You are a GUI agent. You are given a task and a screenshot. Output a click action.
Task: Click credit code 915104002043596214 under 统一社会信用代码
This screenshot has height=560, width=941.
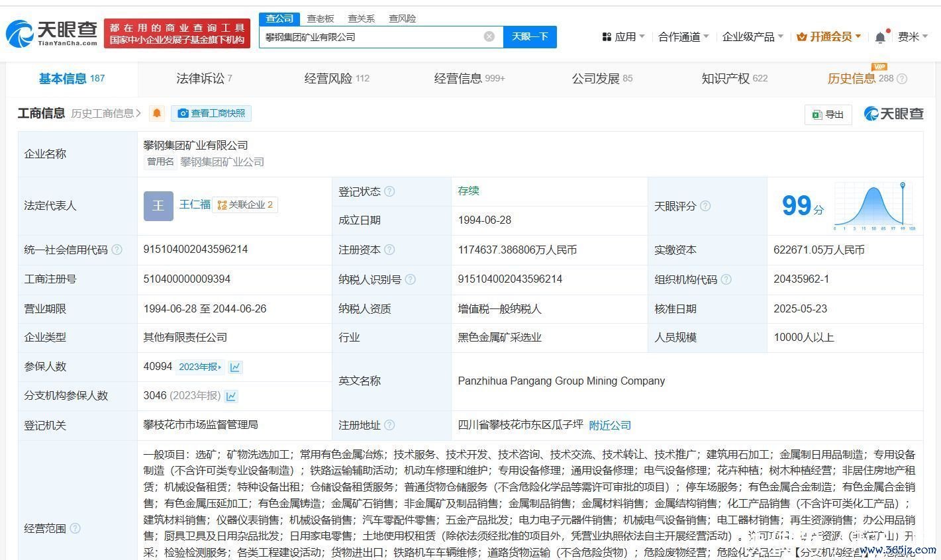point(195,250)
